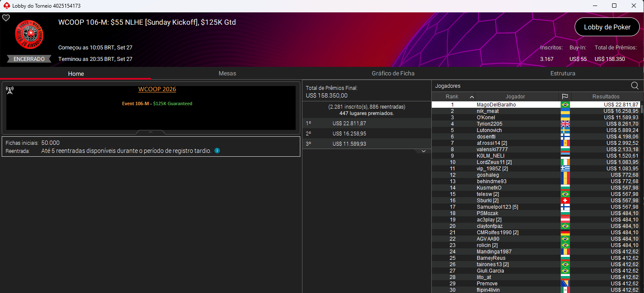The height and width of the screenshot is (293, 644).
Task: Sort by Rank column arrow
Action: click(x=472, y=97)
